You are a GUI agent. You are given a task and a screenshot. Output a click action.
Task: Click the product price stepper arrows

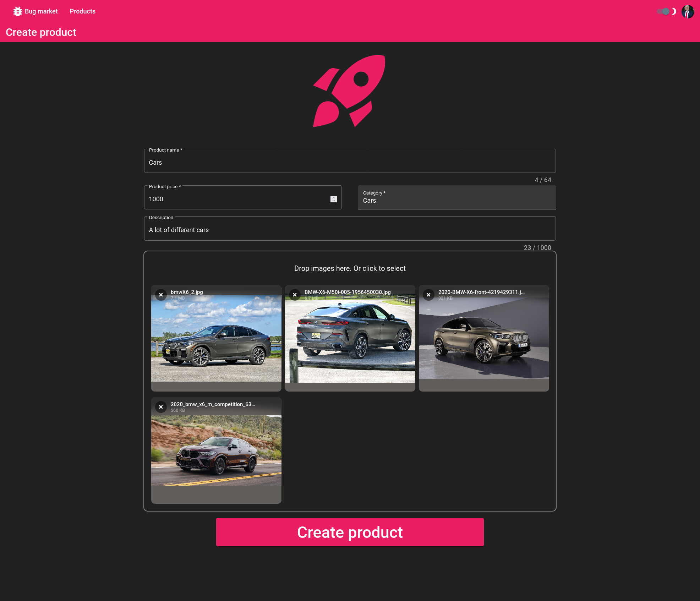(333, 199)
